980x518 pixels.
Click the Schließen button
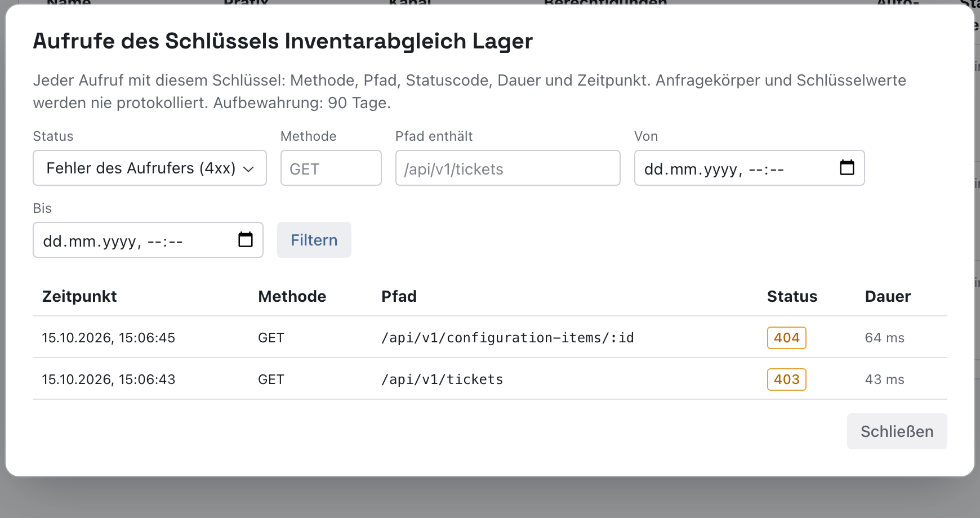[897, 431]
